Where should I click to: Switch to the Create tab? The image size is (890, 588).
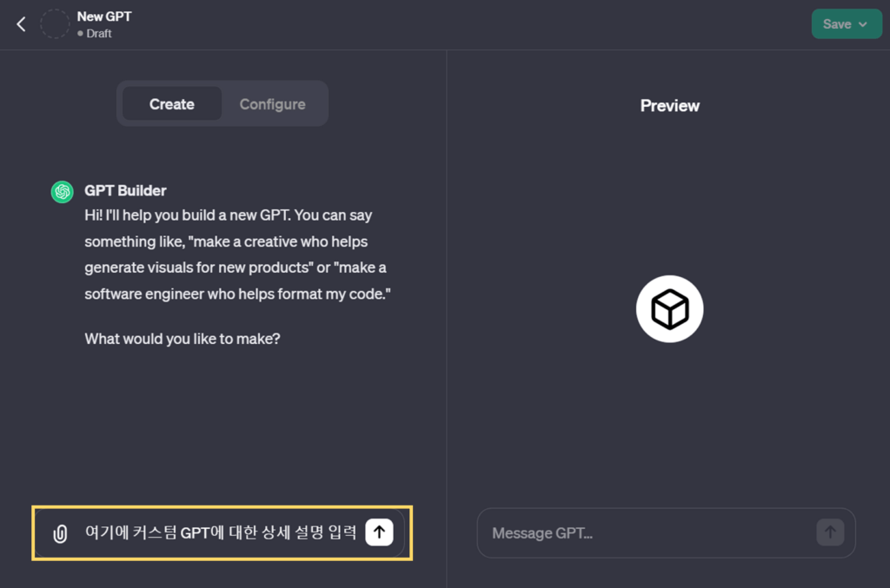(x=172, y=103)
